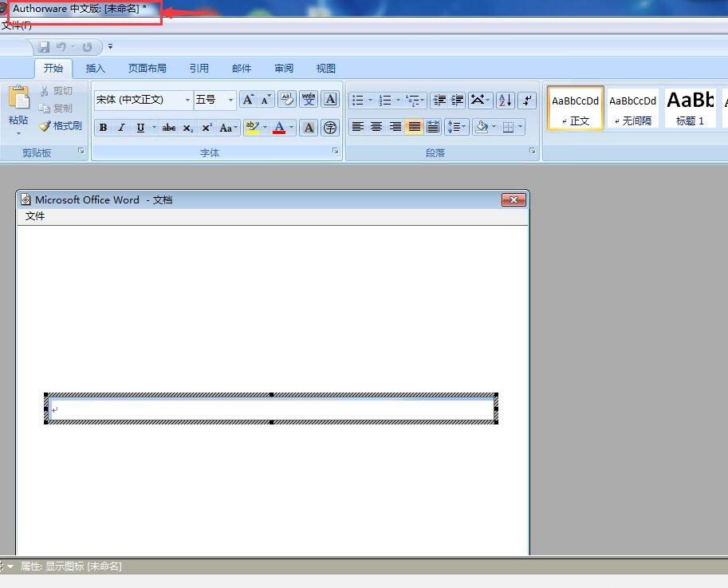Toggle Bold formatting button
728x588 pixels.
click(x=103, y=128)
